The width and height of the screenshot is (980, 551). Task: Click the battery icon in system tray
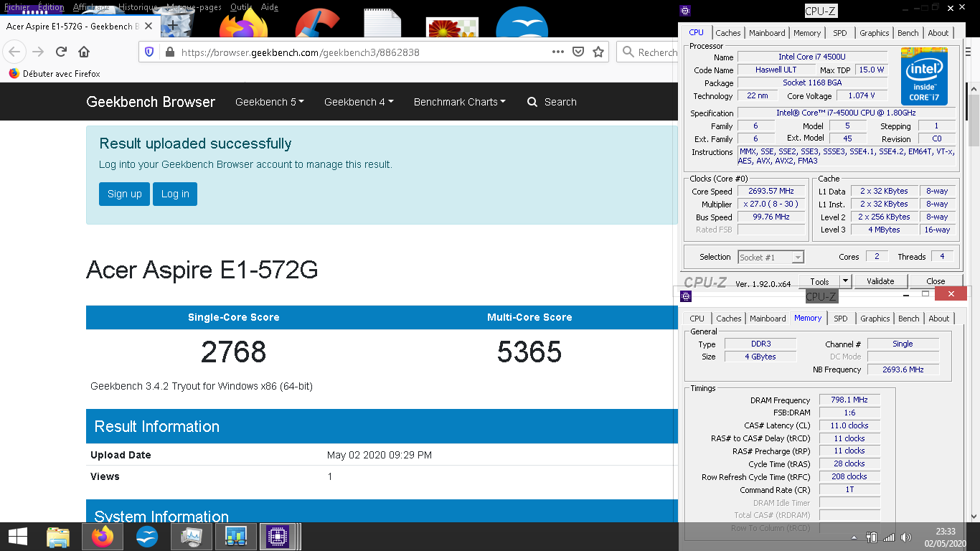coord(872,537)
